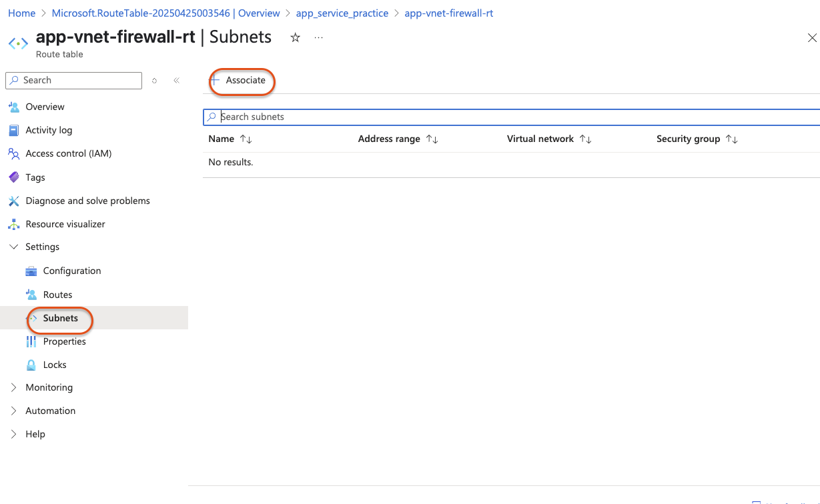The image size is (820, 504).
Task: Go to Home breadcrumb
Action: pyautogui.click(x=22, y=13)
